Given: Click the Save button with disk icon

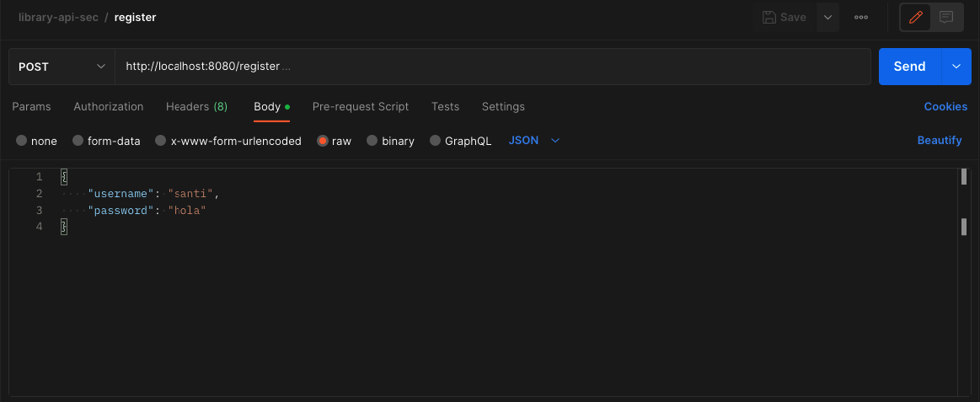Looking at the screenshot, I should [x=785, y=17].
